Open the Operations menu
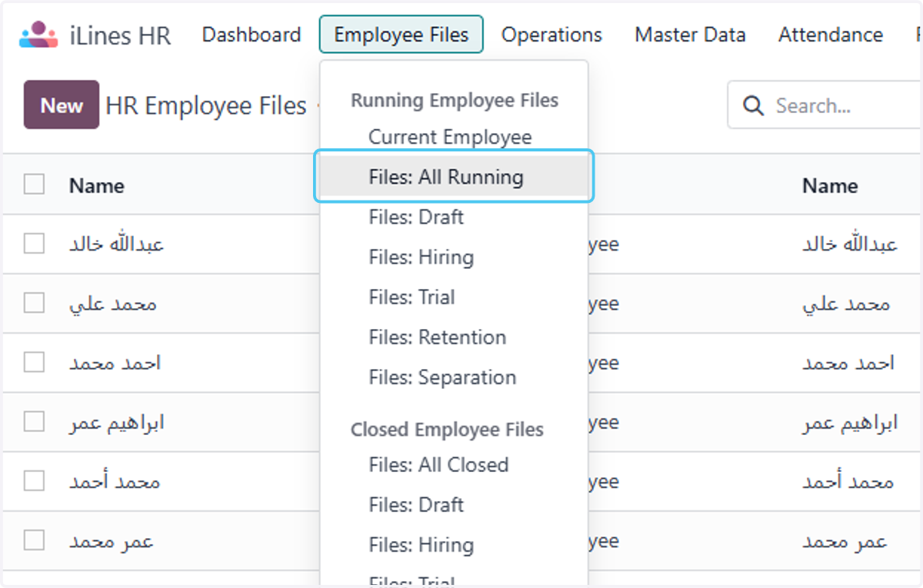Viewport: 923px width, 588px height. 551,35
